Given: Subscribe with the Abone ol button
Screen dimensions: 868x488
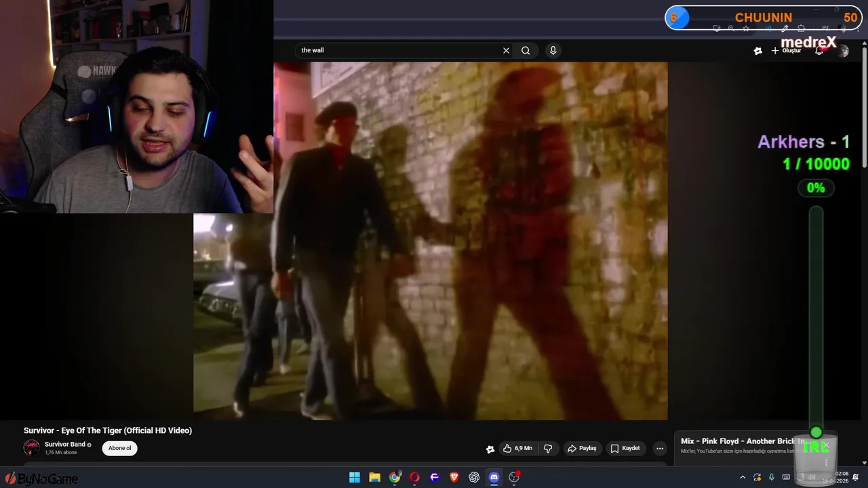Looking at the screenshot, I should point(120,448).
